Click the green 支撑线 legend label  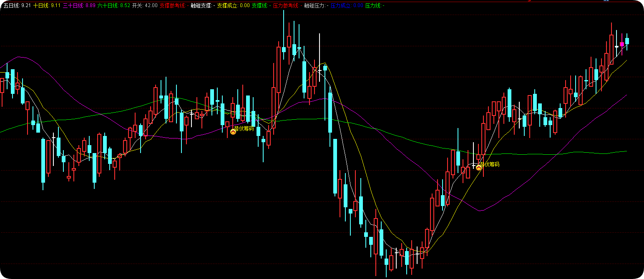click(262, 5)
